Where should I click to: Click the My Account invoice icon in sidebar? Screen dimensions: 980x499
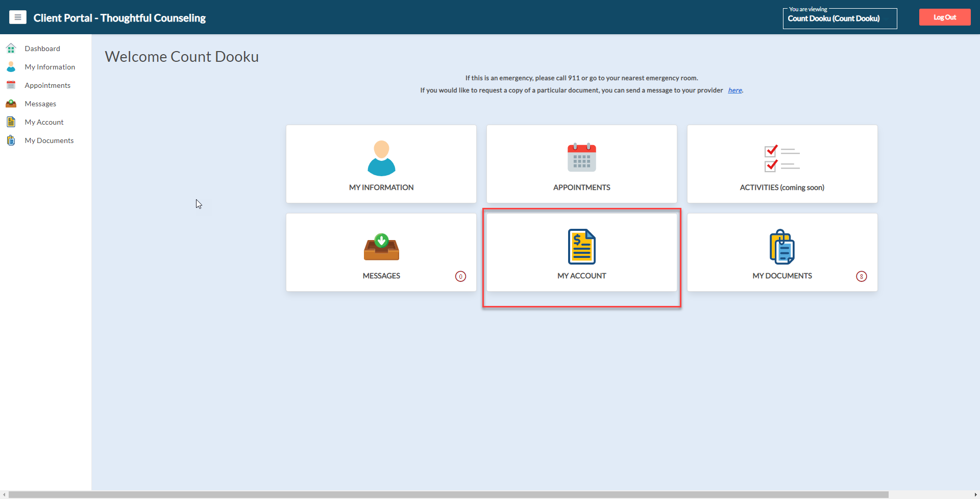tap(11, 122)
